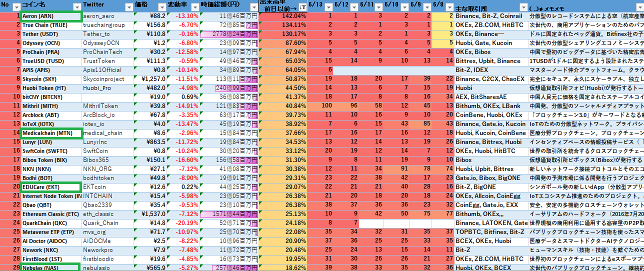The height and width of the screenshot is (271, 644).
Task: Select the Aeron (ARN) coin cell
Action: (50, 16)
